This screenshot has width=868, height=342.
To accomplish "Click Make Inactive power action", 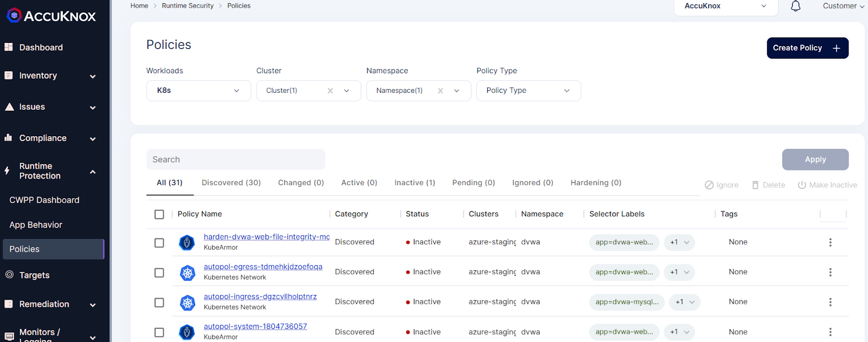I will 827,185.
